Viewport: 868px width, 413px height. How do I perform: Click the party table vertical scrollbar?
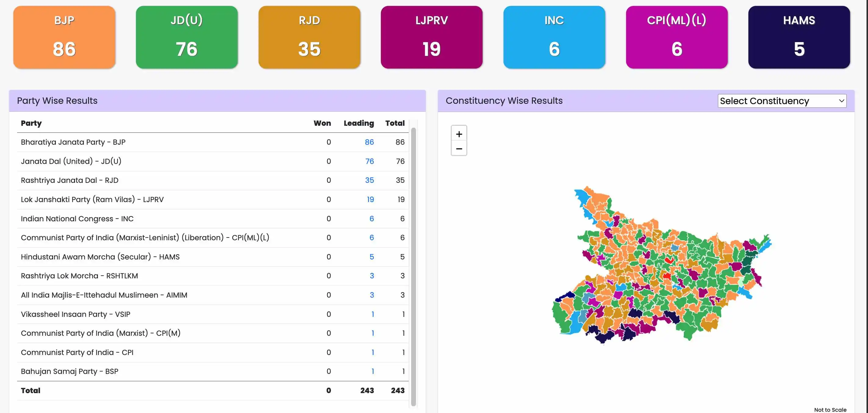[x=413, y=266]
